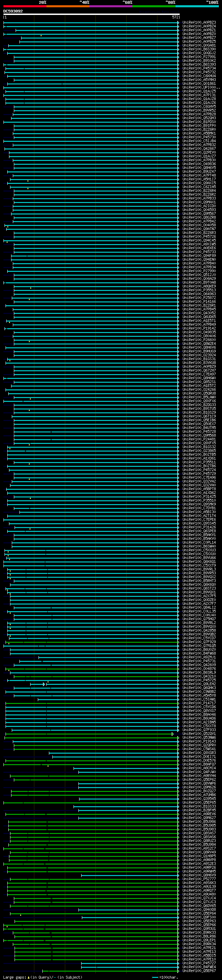Screen dimensions: 222x980
Task: Click the UniRef100_Q9XGR3 label
Action: point(199,753)
